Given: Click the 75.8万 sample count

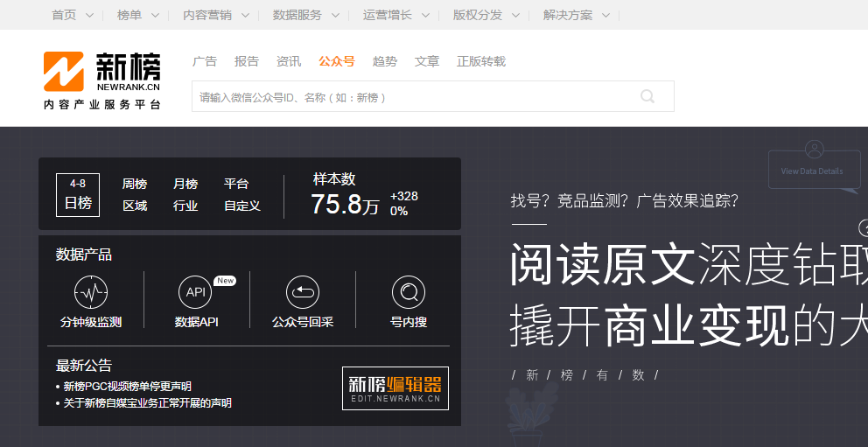Looking at the screenshot, I should point(345,205).
